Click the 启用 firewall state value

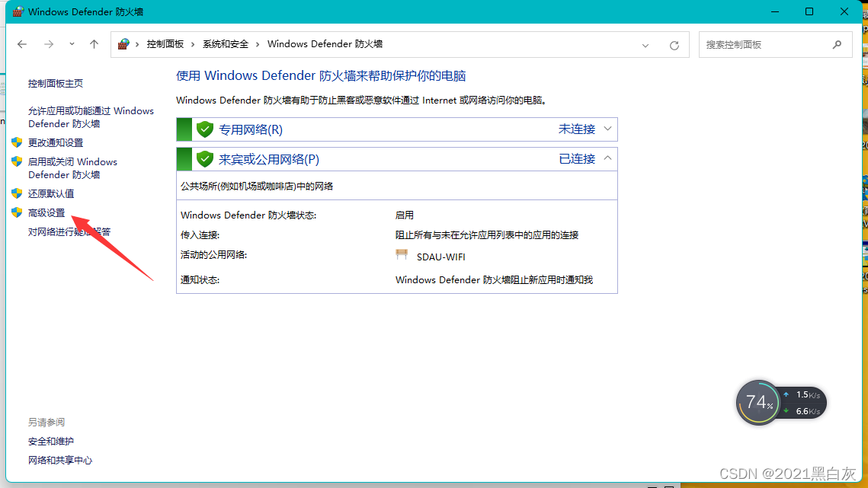click(405, 215)
